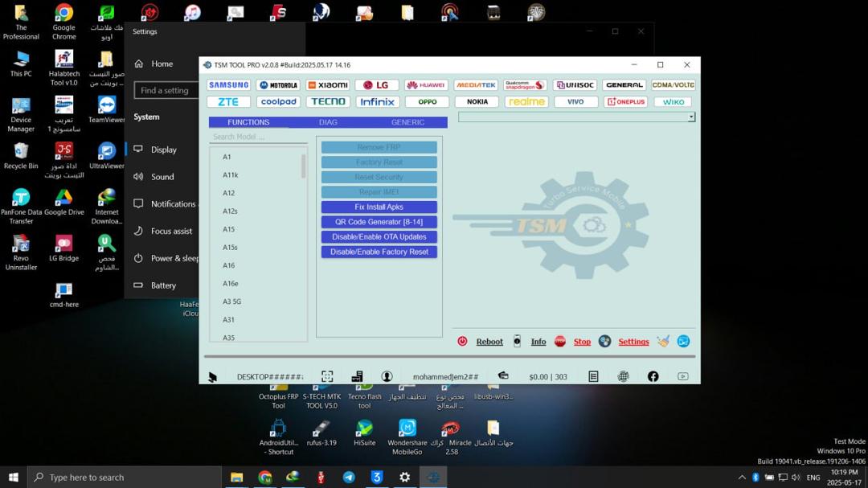Choose the OPPO brand logo
The width and height of the screenshot is (868, 488).
(x=426, y=102)
